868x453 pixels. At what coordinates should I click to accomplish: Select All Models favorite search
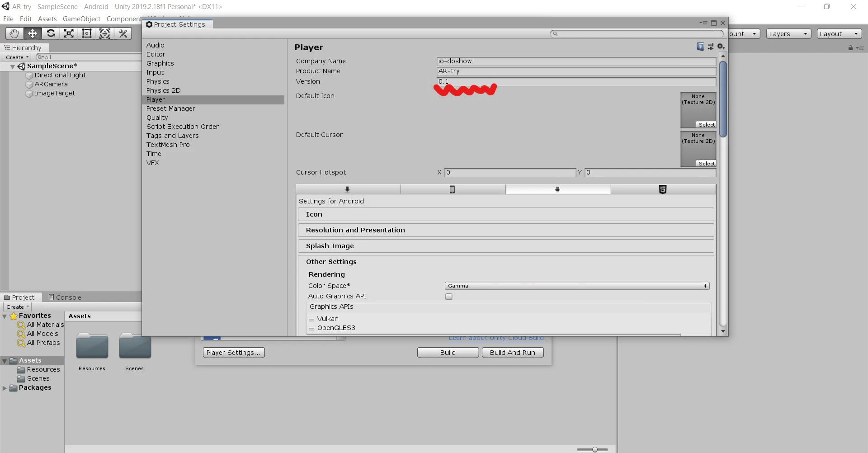click(x=38, y=334)
